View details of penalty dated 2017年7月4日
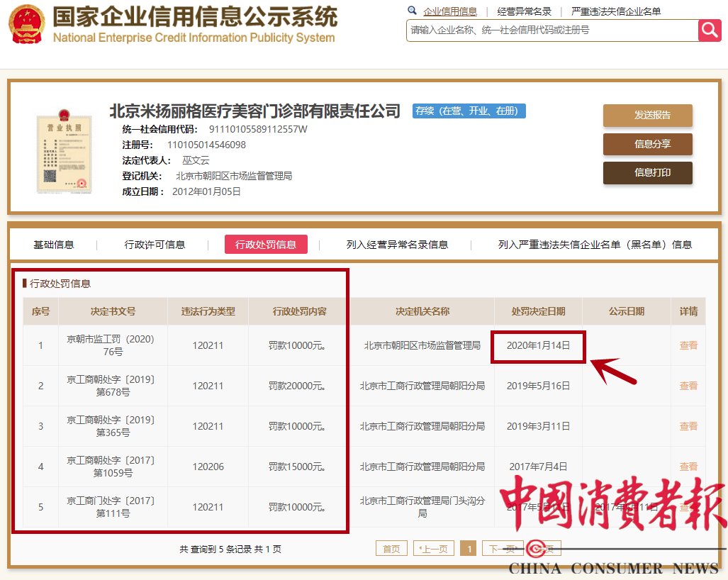 (688, 467)
